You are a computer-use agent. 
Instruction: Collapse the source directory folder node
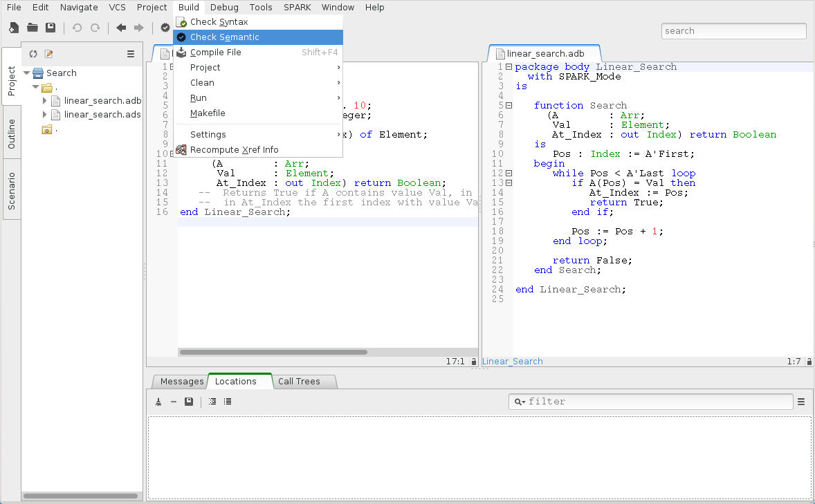(35, 87)
